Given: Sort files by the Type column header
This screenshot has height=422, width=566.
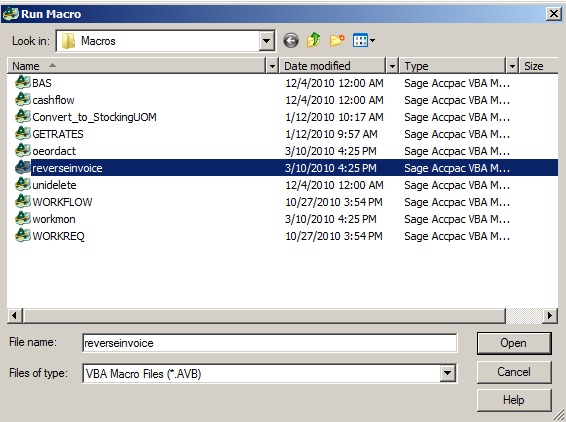Looking at the screenshot, I should point(452,66).
